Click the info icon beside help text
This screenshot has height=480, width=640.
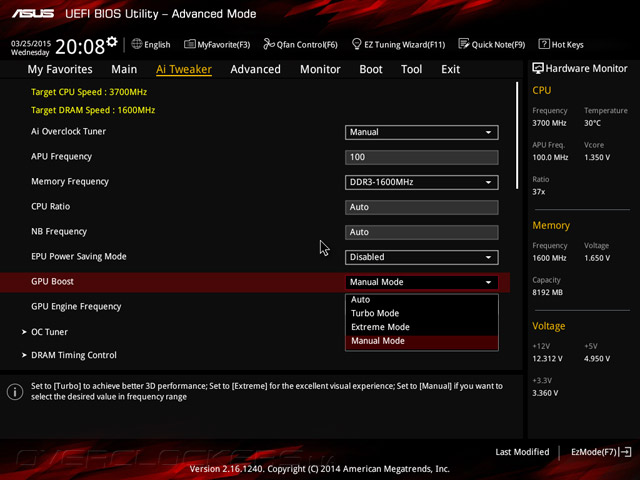tap(15, 391)
